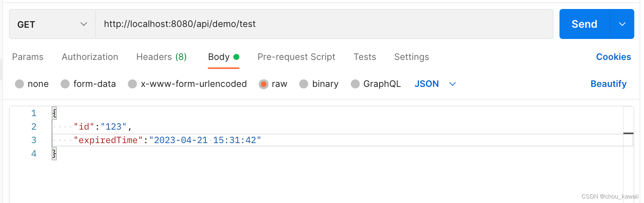Click the request URL input field
This screenshot has height=203, width=644.
pos(324,24)
